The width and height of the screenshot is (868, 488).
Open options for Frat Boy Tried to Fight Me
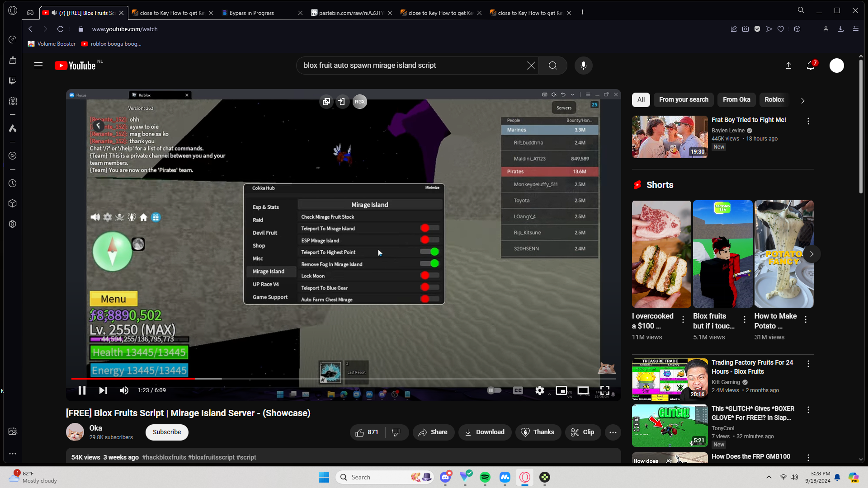click(808, 121)
